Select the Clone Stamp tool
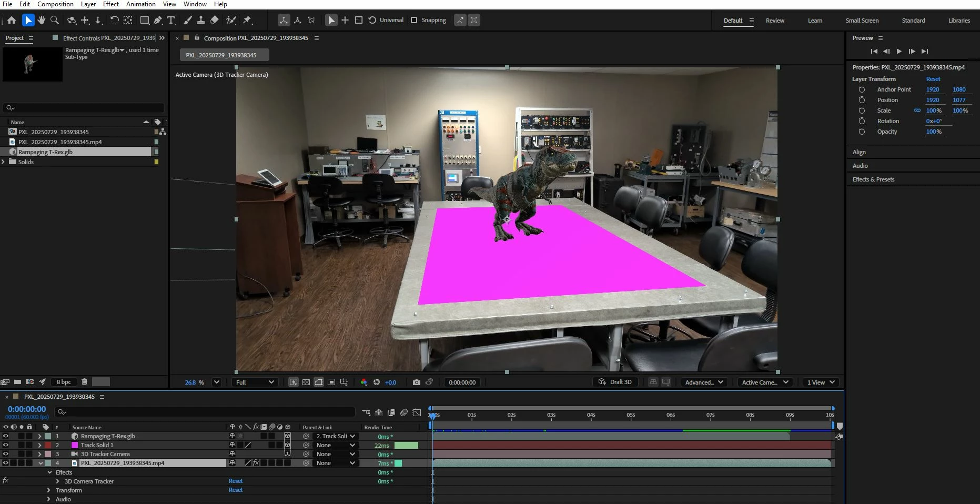This screenshot has width=980, height=504. pyautogui.click(x=200, y=20)
